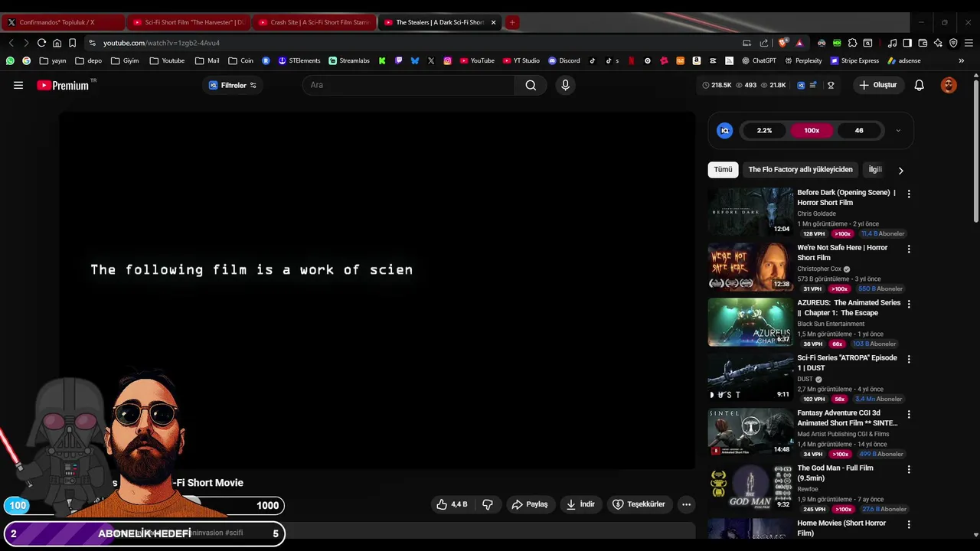Bookmark this page in address bar
Screen dimensions: 980x551
72,43
